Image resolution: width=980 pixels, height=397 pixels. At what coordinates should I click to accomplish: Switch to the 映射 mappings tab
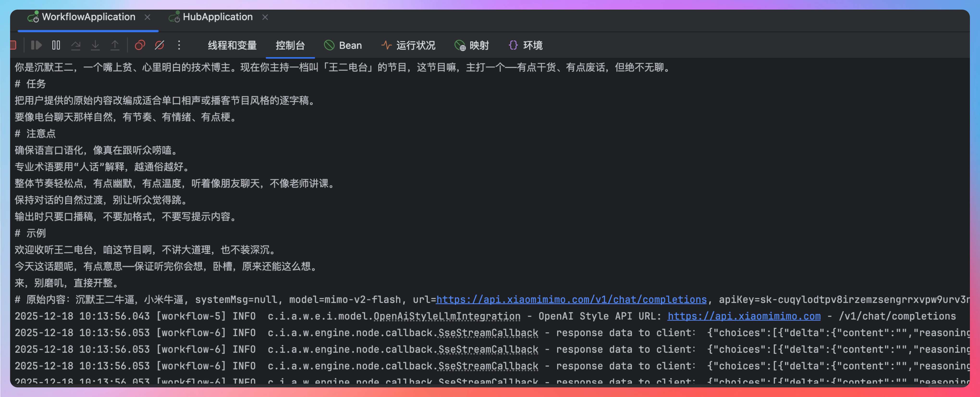[x=472, y=45]
